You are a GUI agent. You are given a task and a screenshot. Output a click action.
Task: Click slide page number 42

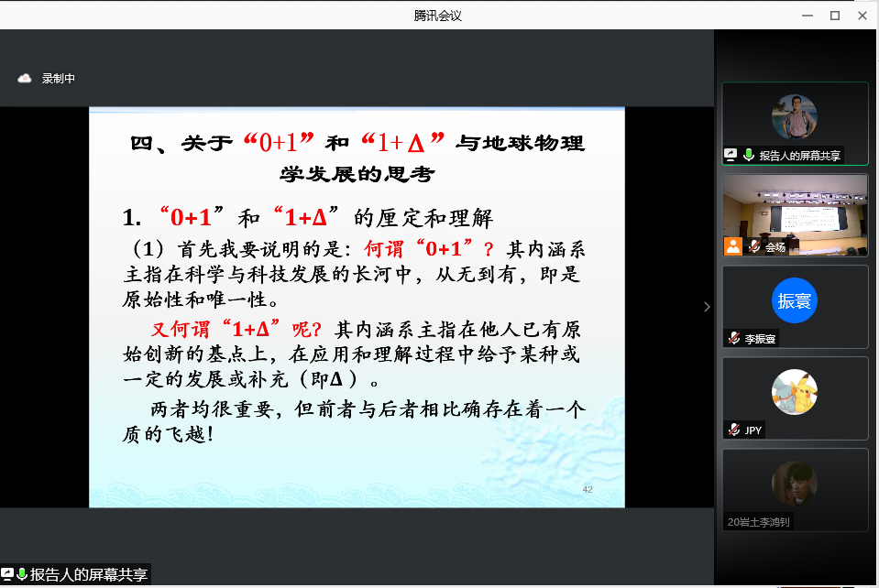pos(588,489)
